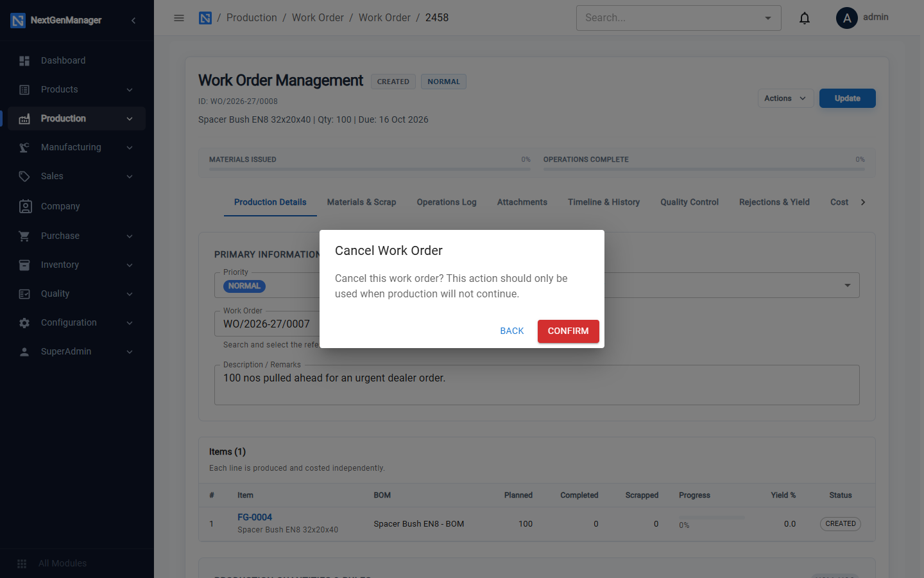Image resolution: width=924 pixels, height=578 pixels.
Task: Open the Quality Control tab
Action: click(689, 202)
